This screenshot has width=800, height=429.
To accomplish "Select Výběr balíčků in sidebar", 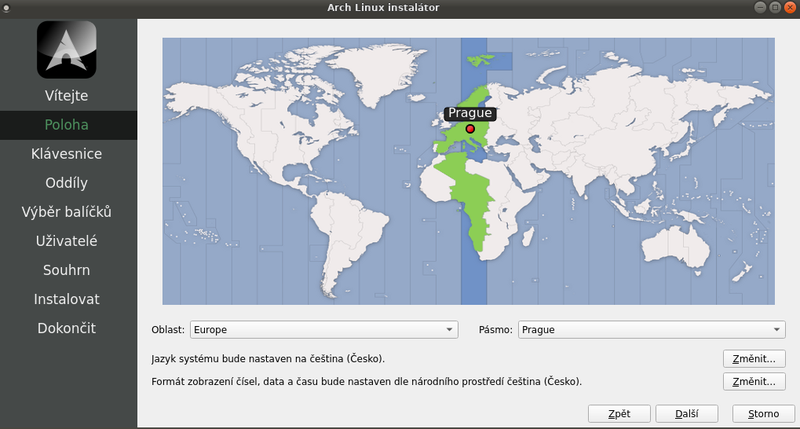I will pos(67,212).
